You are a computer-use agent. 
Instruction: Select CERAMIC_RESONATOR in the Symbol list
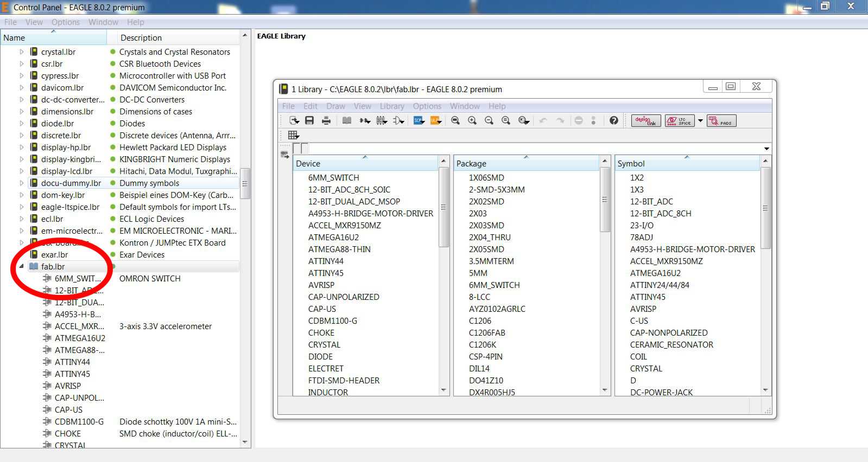pos(671,345)
